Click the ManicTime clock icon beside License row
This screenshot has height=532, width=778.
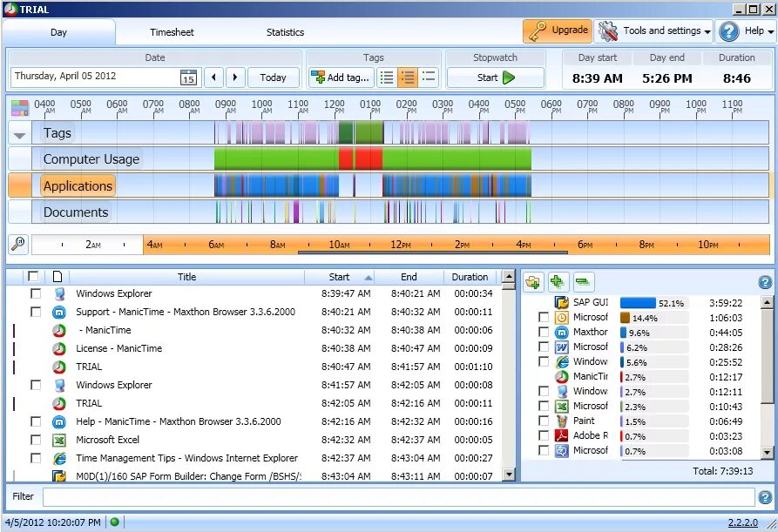click(x=59, y=348)
